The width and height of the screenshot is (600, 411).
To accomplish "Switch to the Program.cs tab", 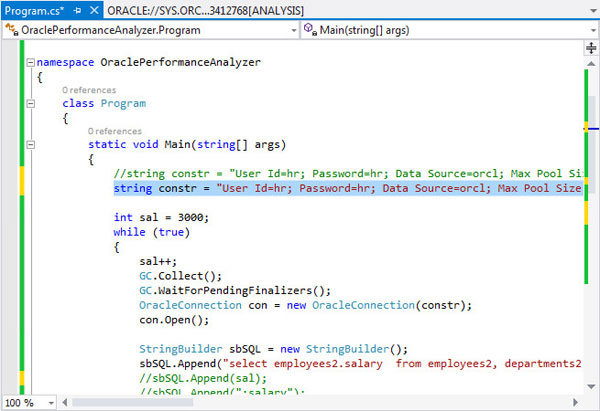I will (34, 11).
